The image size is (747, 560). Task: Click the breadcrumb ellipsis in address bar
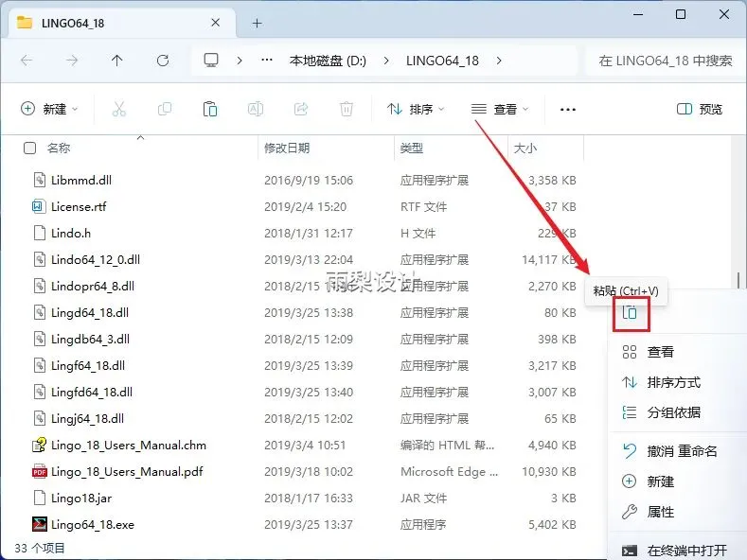click(267, 60)
